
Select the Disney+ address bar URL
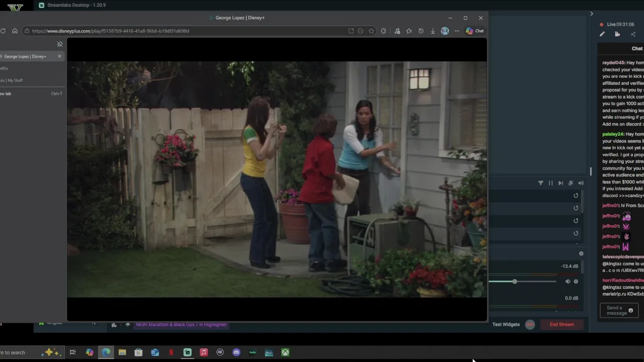[x=111, y=31]
